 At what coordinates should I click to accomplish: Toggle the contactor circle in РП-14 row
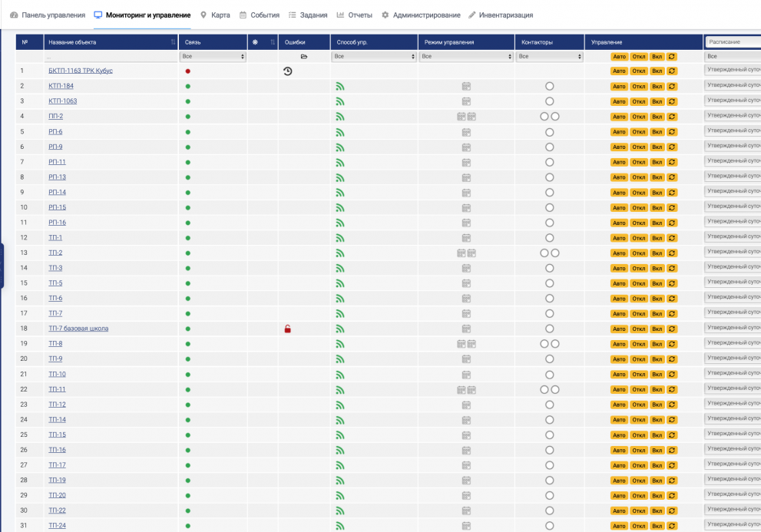click(549, 193)
